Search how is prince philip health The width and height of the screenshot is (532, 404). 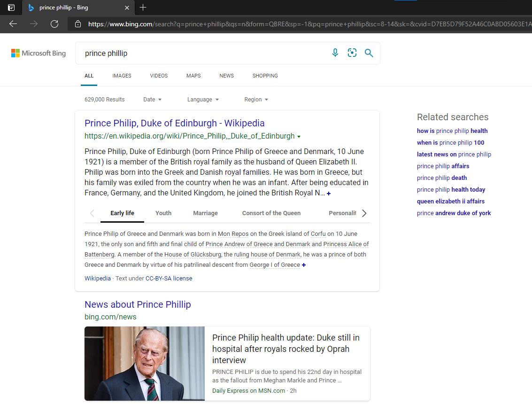[x=452, y=131]
